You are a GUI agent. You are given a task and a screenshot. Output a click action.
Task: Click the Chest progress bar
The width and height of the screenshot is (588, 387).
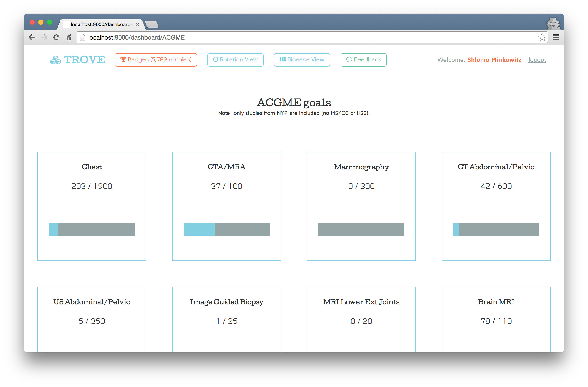(x=92, y=229)
